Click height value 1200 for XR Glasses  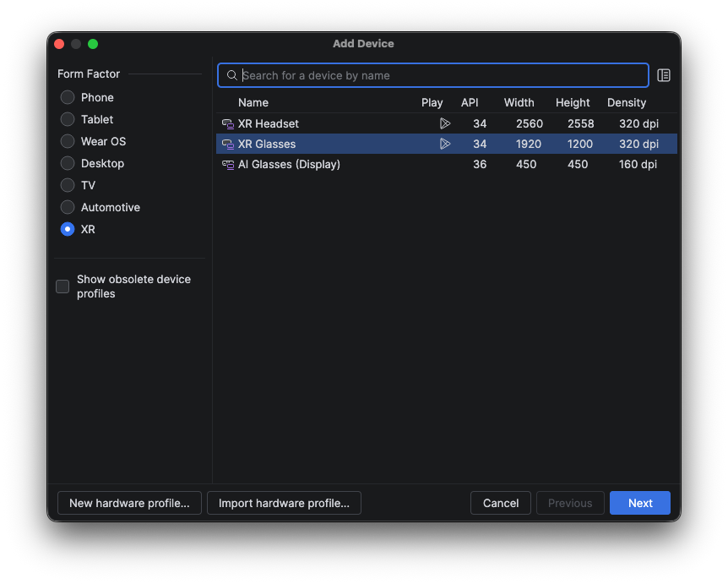(x=580, y=144)
